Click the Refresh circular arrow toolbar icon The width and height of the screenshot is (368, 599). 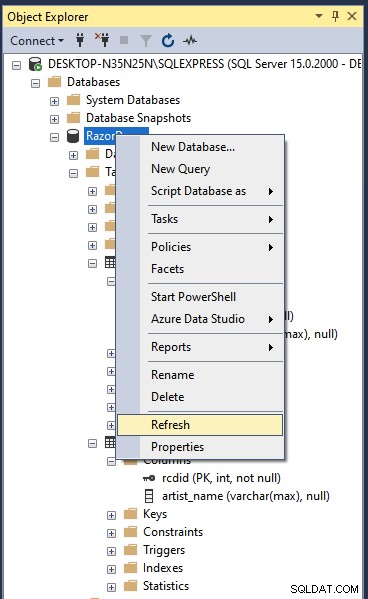[168, 40]
